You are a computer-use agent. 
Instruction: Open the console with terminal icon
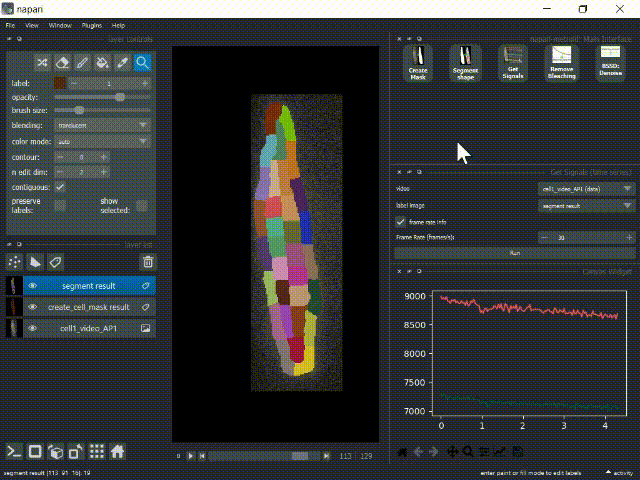14,451
